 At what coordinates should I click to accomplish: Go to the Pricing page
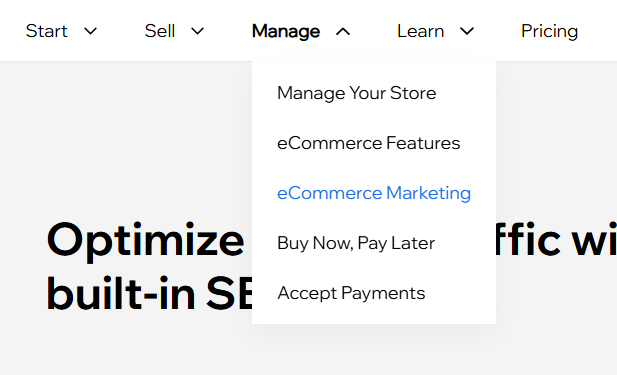[x=550, y=31]
